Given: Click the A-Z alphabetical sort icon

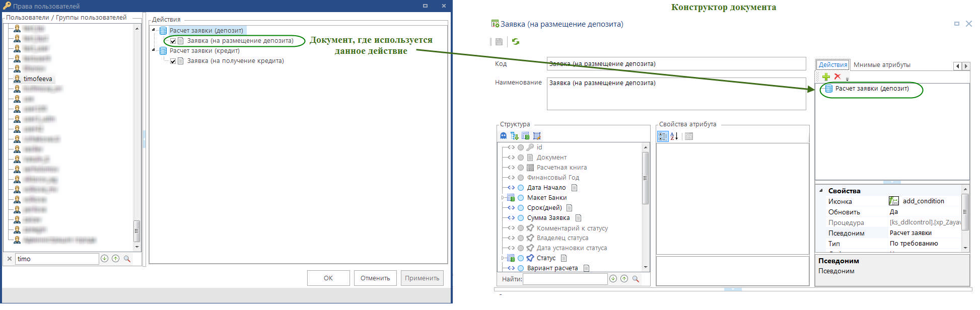Looking at the screenshot, I should coord(674,136).
